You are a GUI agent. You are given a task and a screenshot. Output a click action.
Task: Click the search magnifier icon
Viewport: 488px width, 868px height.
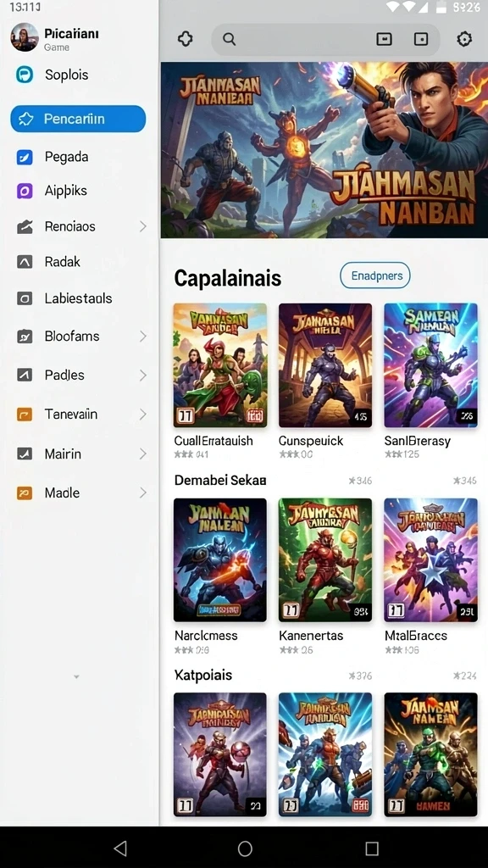pyautogui.click(x=229, y=39)
